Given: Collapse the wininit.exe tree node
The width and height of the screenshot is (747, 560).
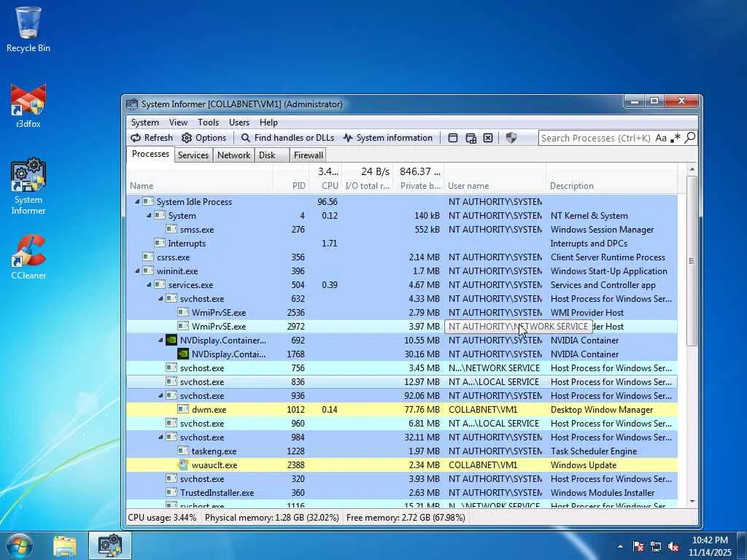Looking at the screenshot, I should (137, 271).
